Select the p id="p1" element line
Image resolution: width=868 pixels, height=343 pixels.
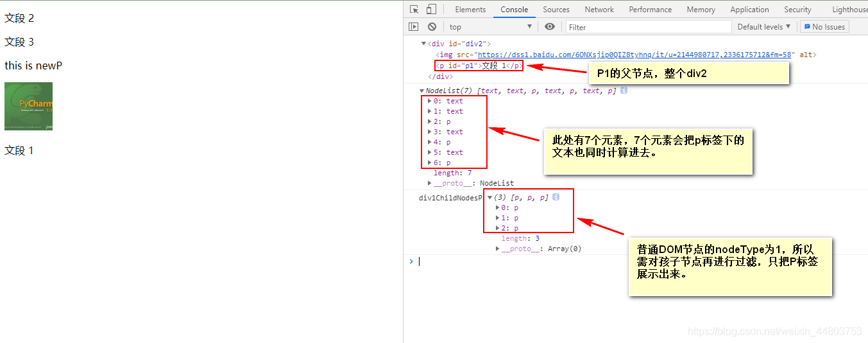479,66
